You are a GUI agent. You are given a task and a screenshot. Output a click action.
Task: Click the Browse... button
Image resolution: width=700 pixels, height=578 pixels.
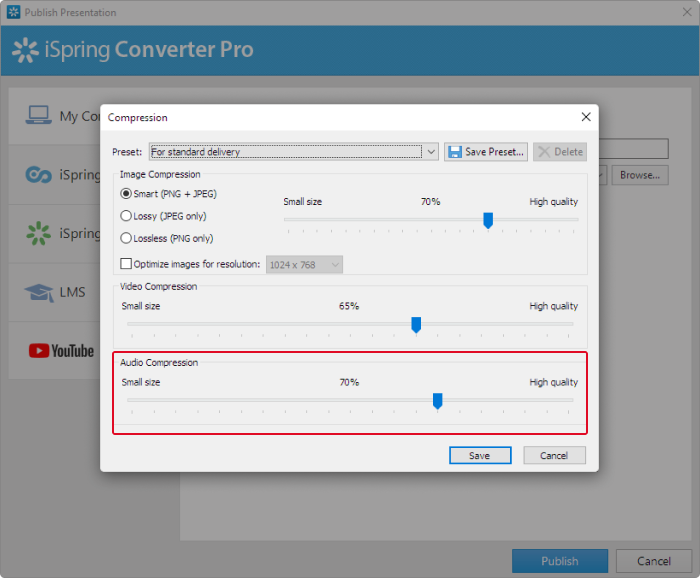pyautogui.click(x=640, y=175)
